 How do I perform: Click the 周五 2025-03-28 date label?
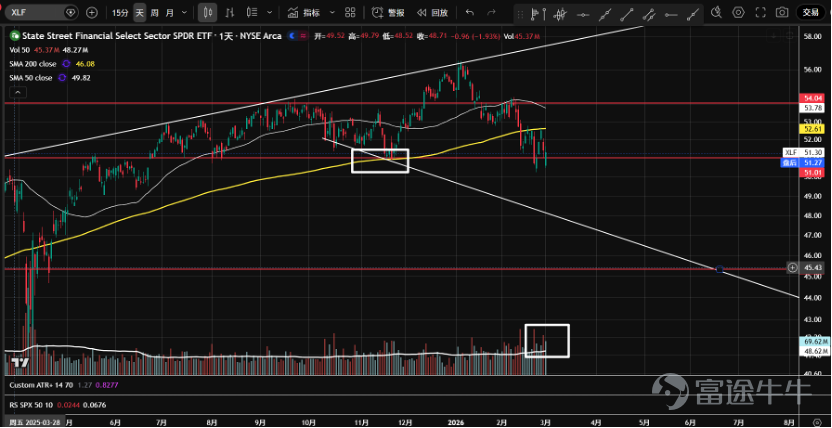pos(33,423)
